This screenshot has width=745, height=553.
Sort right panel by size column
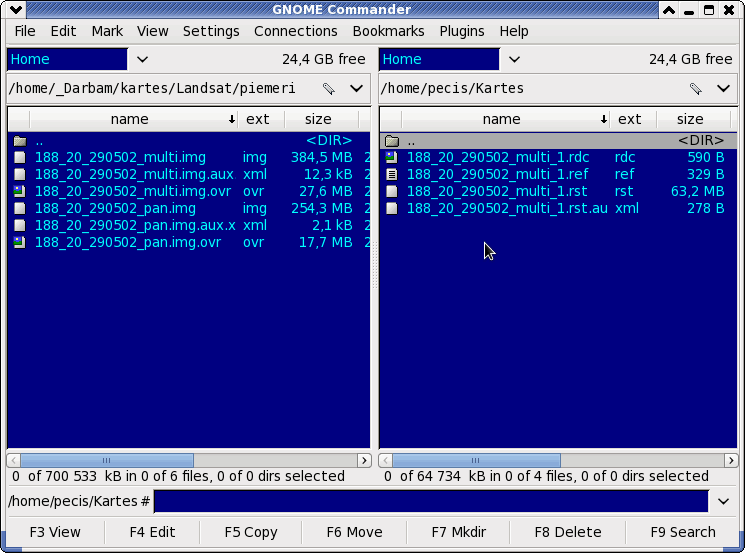[x=694, y=119]
